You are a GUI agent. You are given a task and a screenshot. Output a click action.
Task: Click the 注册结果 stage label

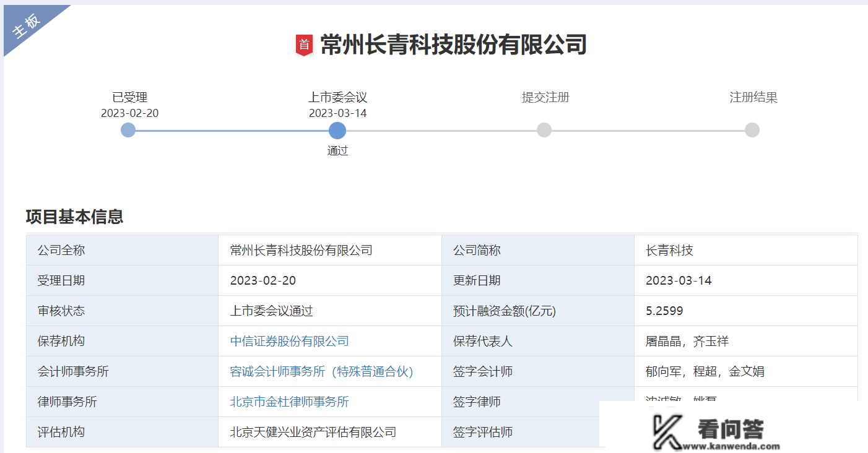pos(753,97)
